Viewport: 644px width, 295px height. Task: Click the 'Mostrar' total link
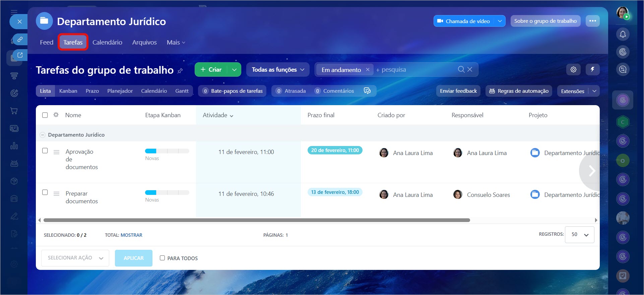131,235
